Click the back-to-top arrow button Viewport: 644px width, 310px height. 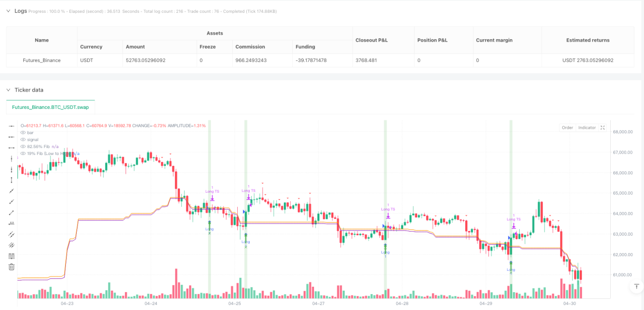(x=637, y=286)
